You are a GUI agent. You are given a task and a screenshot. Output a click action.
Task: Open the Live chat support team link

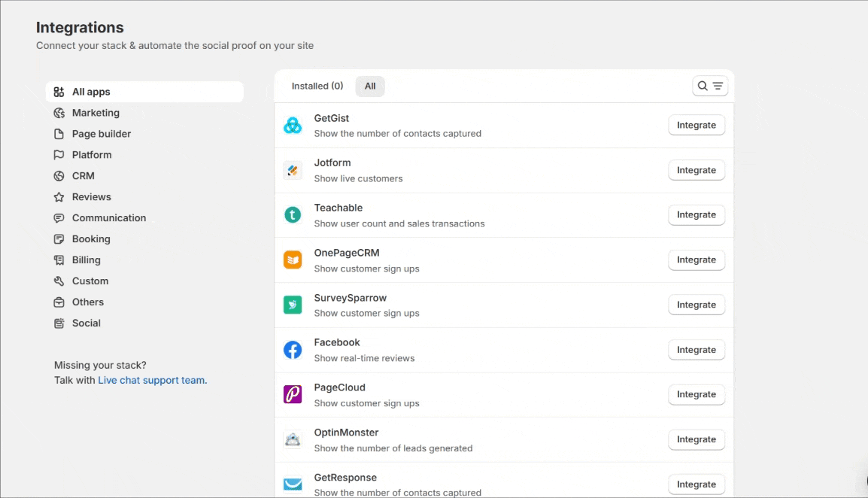tap(152, 380)
